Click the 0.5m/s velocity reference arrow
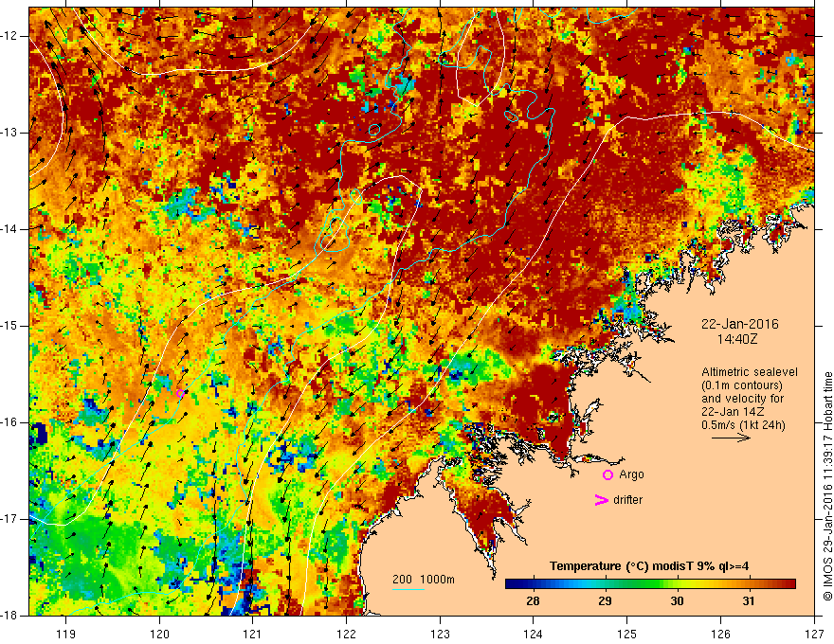This screenshot has height=644, width=834. click(x=731, y=438)
